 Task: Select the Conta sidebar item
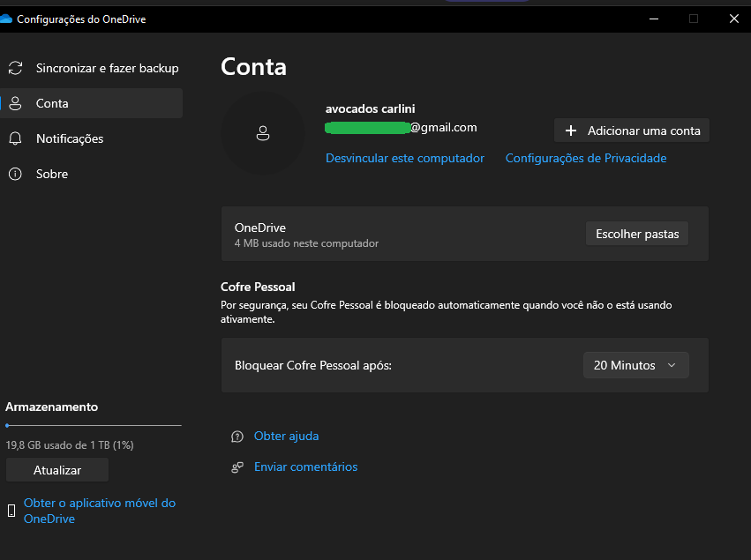[92, 103]
